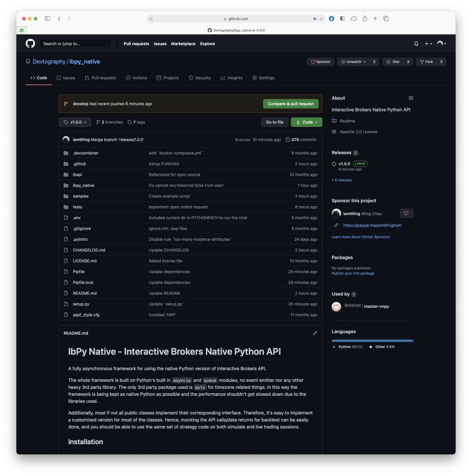Click the commit history clock icon
The height and width of the screenshot is (476, 472).
tap(288, 140)
